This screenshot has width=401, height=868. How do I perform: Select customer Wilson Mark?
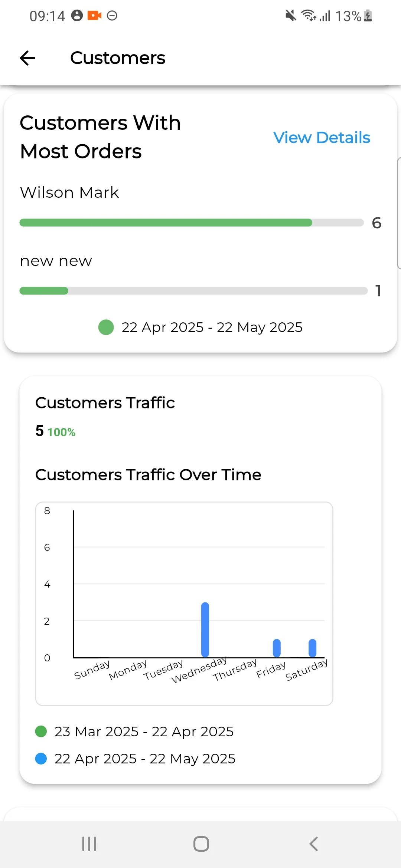[x=69, y=193]
